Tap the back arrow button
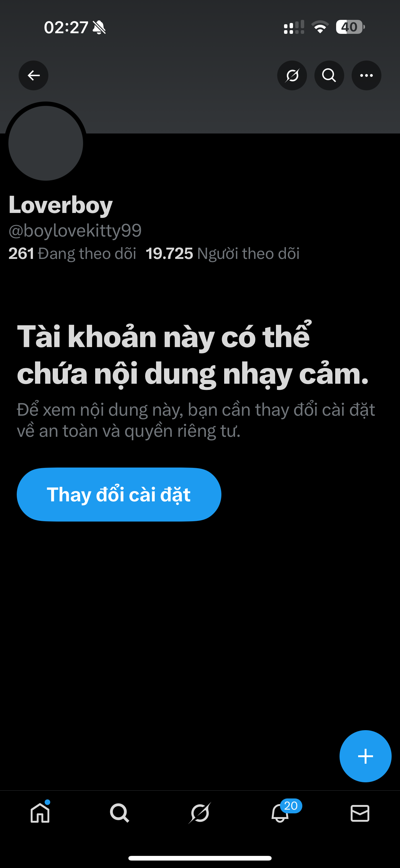400x868 pixels. coord(33,75)
